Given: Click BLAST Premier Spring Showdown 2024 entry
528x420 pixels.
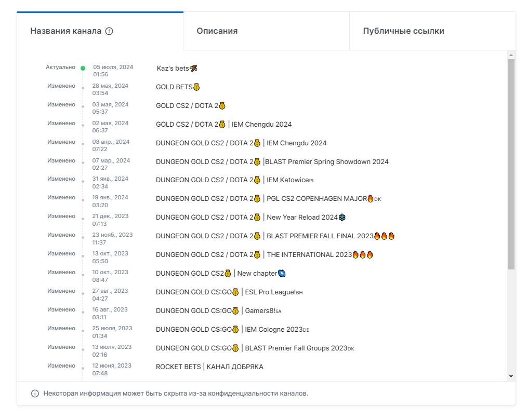Looking at the screenshot, I should pos(272,162).
